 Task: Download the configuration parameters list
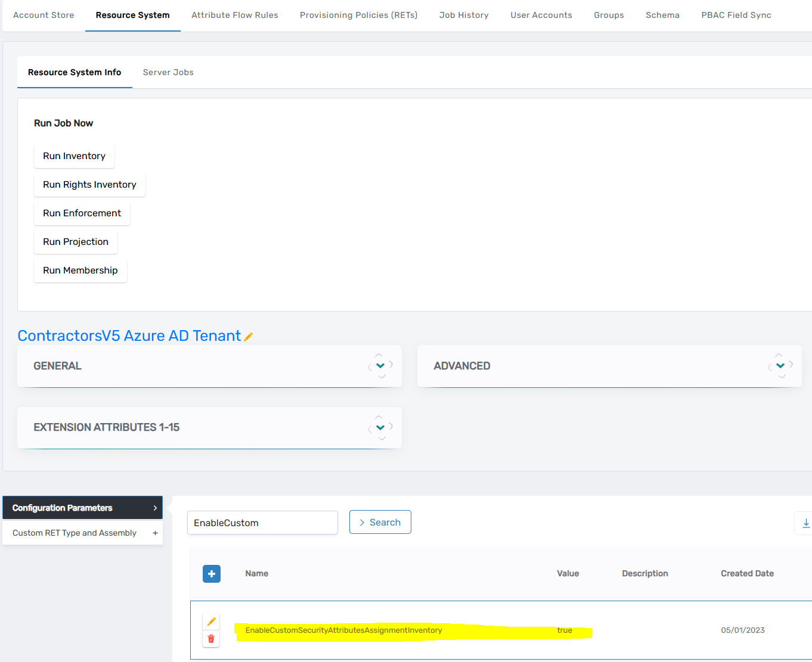click(x=806, y=523)
